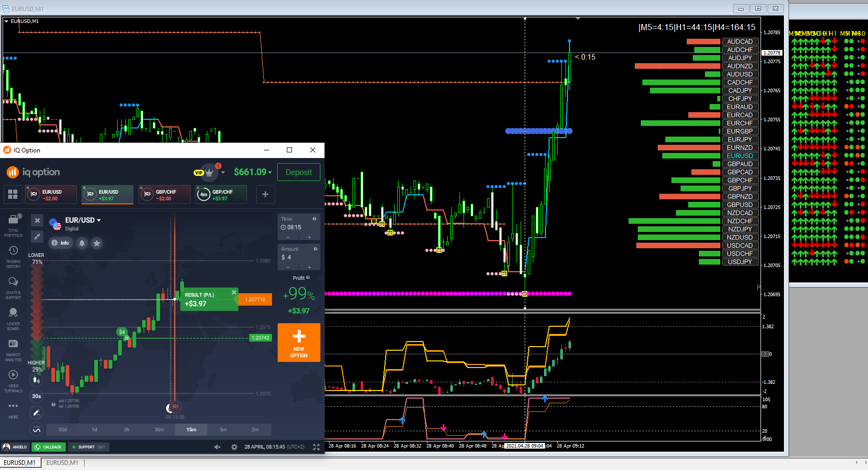Select the EUR/USD +$3.97 asset tab
868x470 pixels.
[107, 195]
